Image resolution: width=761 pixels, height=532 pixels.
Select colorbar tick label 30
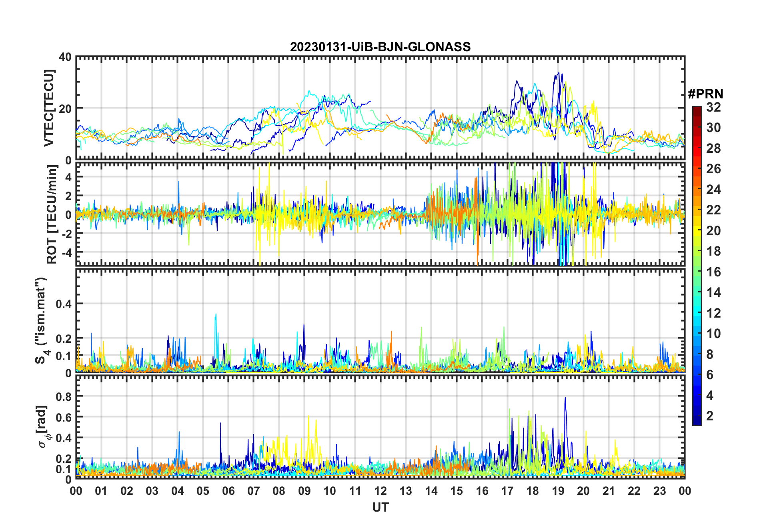(713, 128)
